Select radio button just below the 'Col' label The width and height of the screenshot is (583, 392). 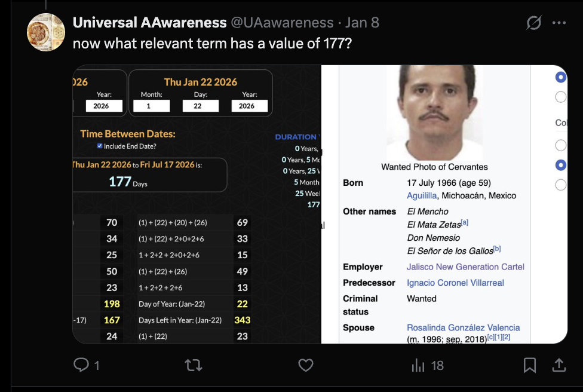[x=561, y=145]
